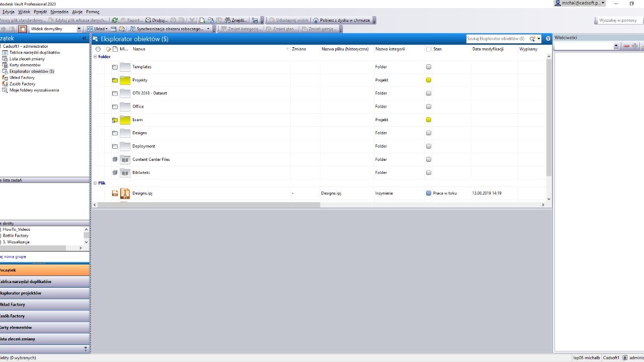
Task: Click the Exam yellow folder icon
Action: pos(125,120)
